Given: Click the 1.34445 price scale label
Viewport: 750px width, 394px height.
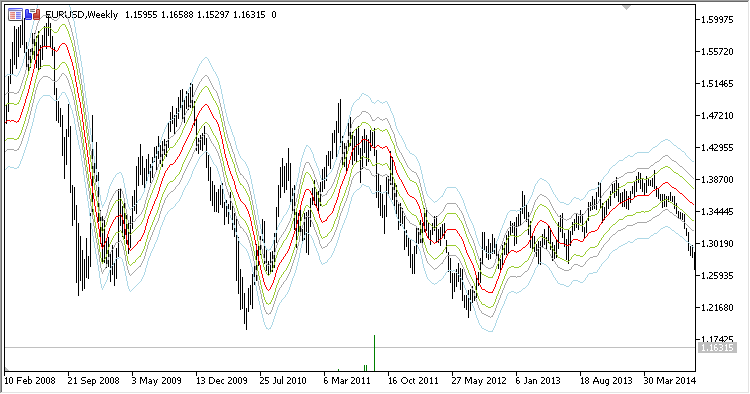Looking at the screenshot, I should point(717,211).
